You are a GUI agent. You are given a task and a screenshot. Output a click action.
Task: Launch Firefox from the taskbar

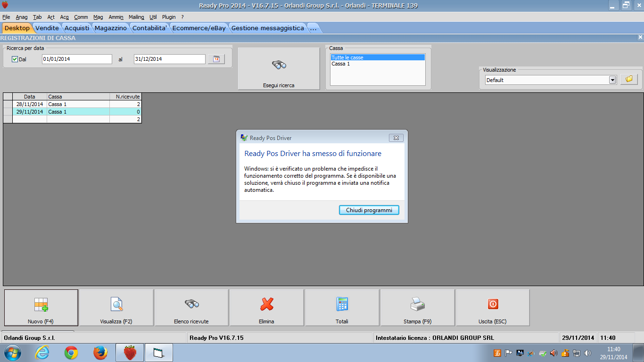(100, 353)
